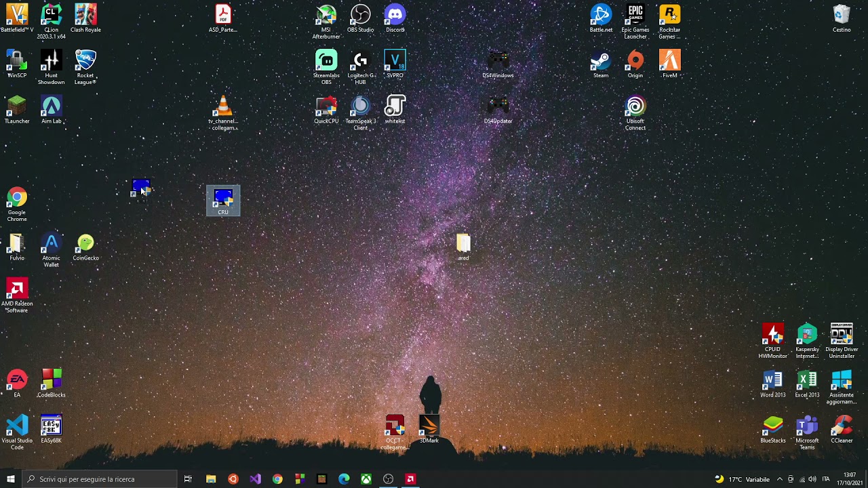The width and height of the screenshot is (868, 488).
Task: Select the Rockstar Games Launcher icon
Action: tap(669, 21)
